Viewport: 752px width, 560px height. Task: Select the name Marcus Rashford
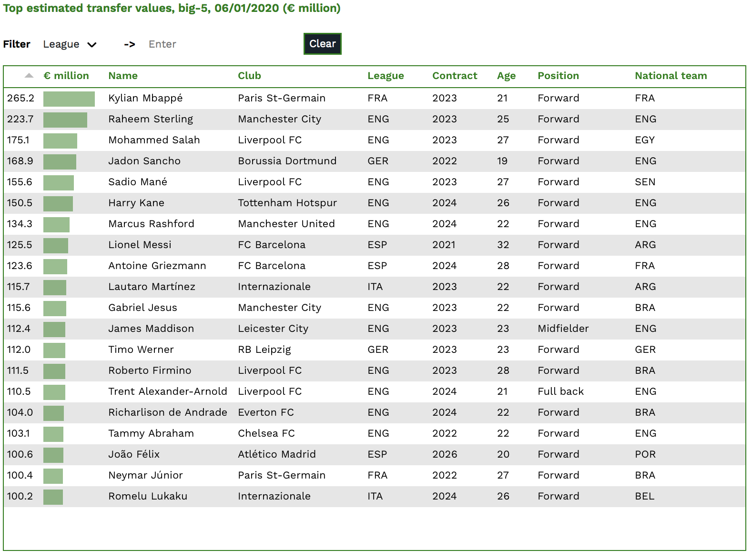point(151,224)
